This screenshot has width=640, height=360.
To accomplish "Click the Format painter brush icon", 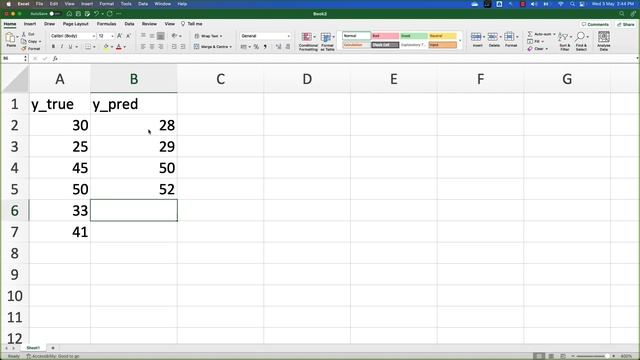I will (x=24, y=49).
